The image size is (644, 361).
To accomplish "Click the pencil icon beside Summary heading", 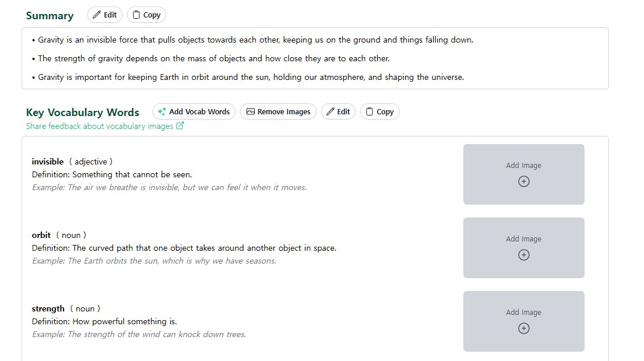I will [97, 15].
